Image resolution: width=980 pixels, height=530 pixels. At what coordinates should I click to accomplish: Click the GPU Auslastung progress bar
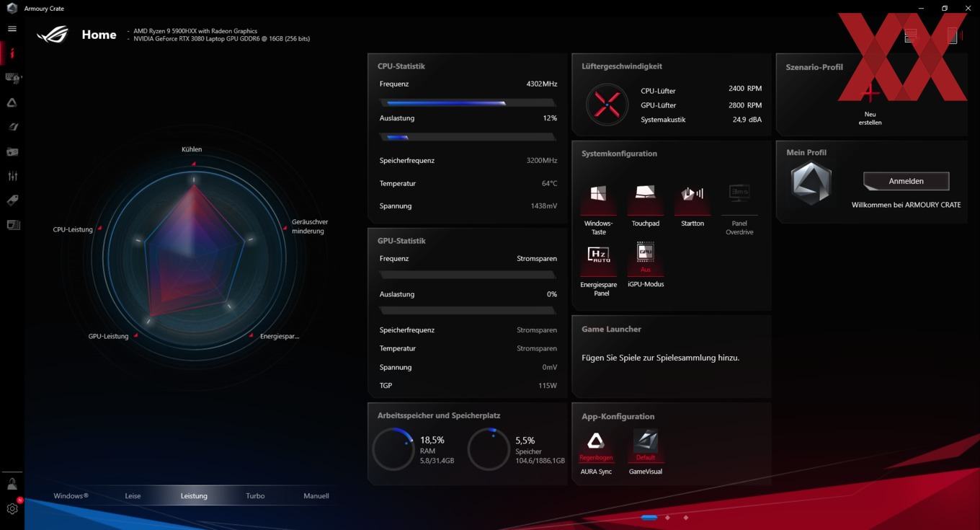(468, 311)
